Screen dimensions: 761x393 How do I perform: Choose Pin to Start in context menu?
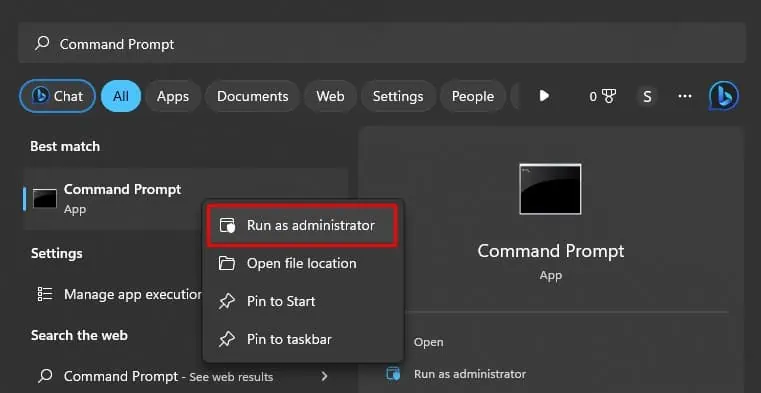pos(302,301)
